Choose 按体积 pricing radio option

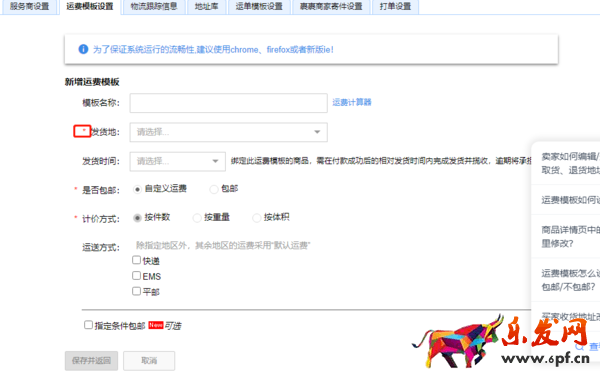coord(256,218)
